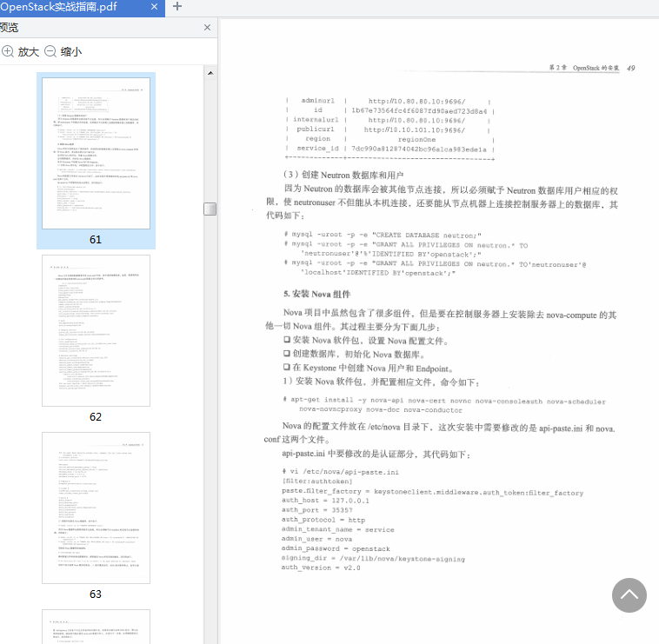Click the 放大 label
659x644 pixels.
coord(28,51)
